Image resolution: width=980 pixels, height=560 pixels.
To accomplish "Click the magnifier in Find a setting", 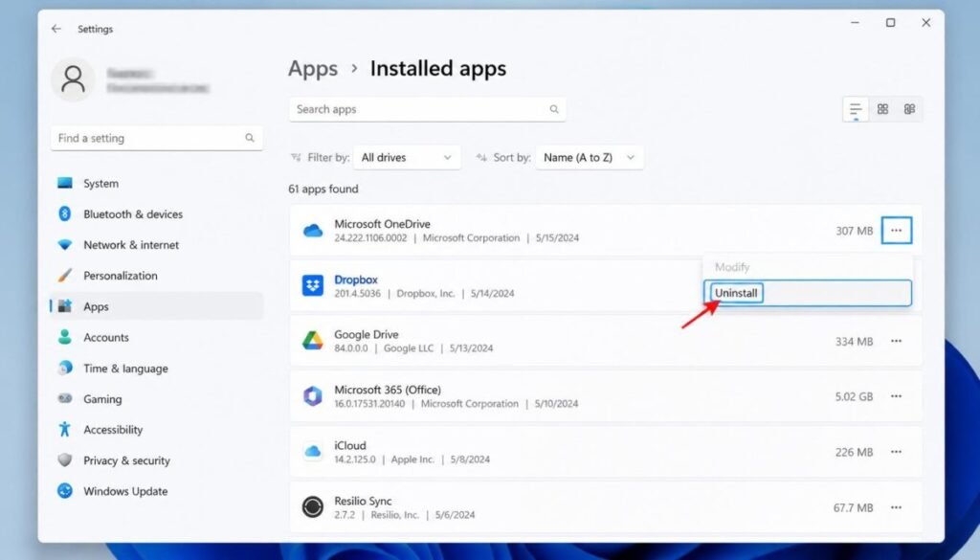I will pyautogui.click(x=250, y=138).
